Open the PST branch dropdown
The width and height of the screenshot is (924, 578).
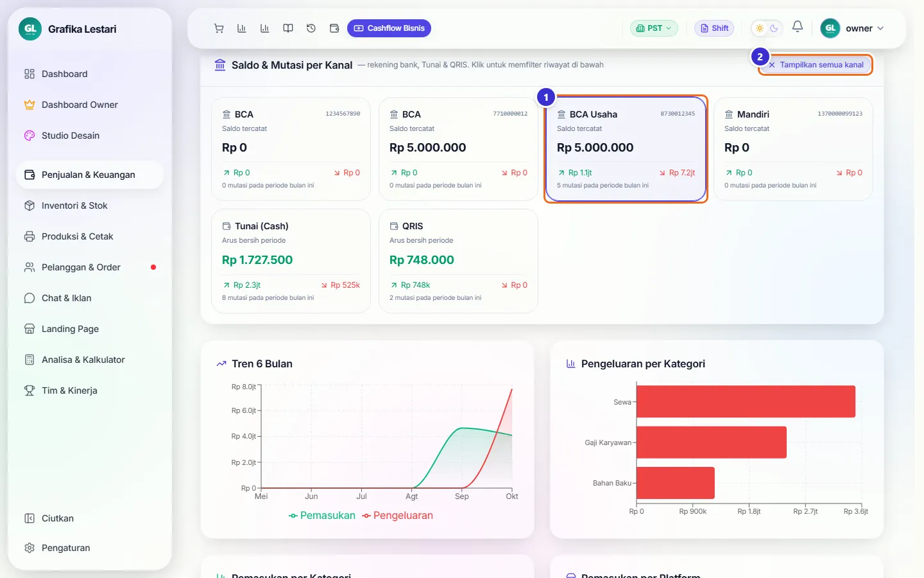654,28
